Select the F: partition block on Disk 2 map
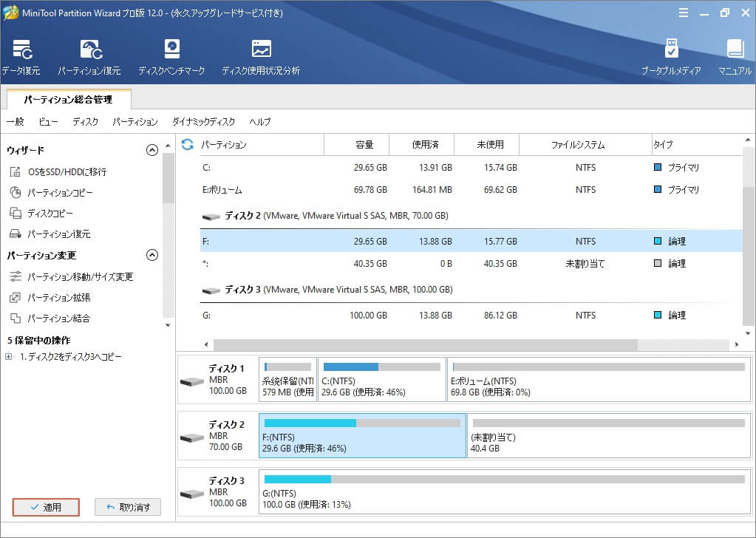756x538 pixels. pos(362,435)
